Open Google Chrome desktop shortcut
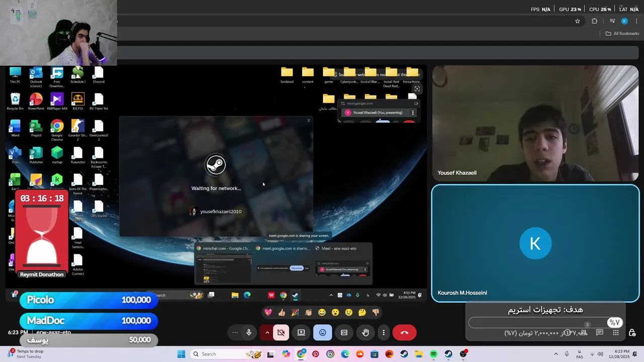The width and height of the screenshot is (644, 362). 57,129
